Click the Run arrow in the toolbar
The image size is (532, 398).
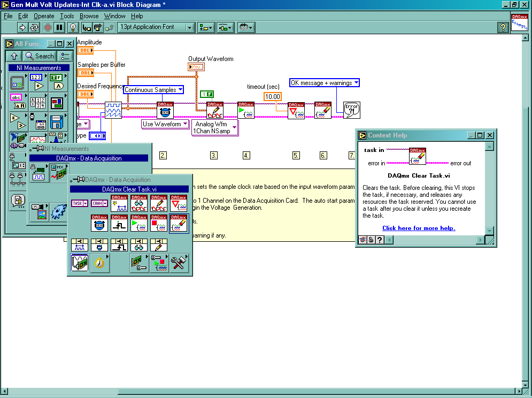[x=22, y=27]
